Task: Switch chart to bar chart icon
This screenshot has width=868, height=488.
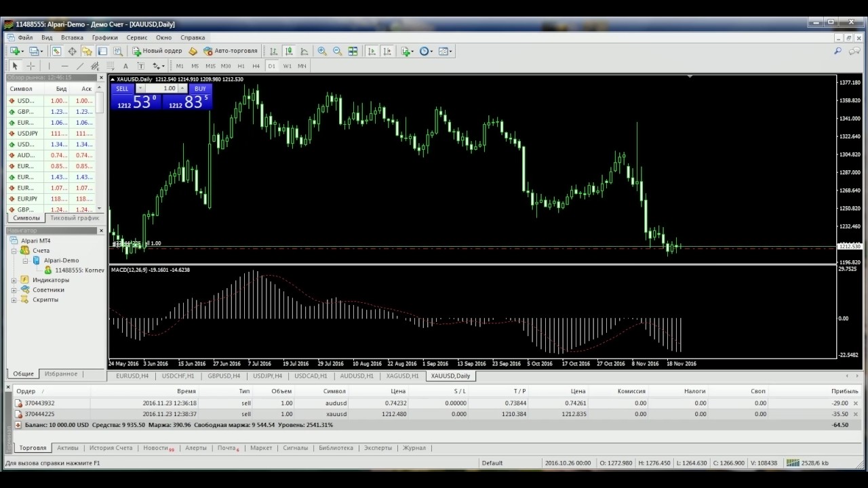Action: click(x=273, y=51)
